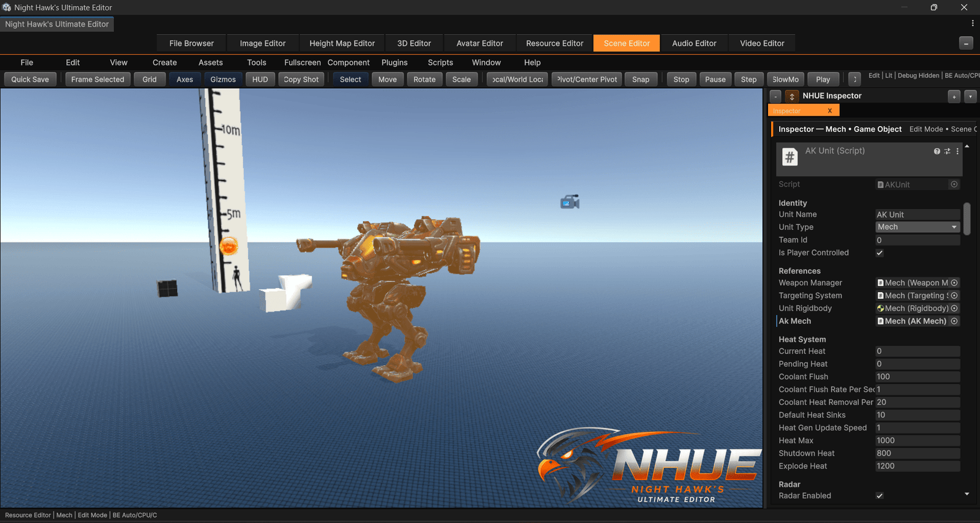Screen dimensions: 980x523
Task: Click the C# script icon of AK Unit
Action: pos(790,157)
